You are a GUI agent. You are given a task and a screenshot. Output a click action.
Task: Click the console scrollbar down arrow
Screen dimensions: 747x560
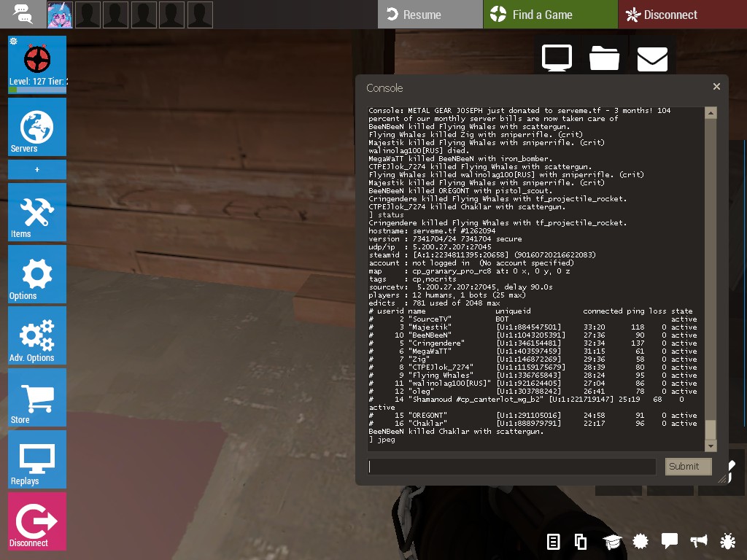tap(710, 446)
